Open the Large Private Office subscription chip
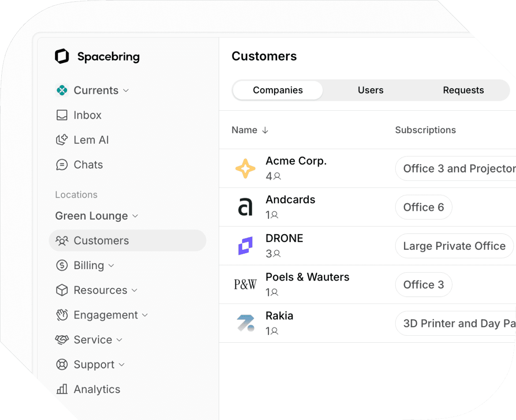The height and width of the screenshot is (420, 516). [454, 246]
